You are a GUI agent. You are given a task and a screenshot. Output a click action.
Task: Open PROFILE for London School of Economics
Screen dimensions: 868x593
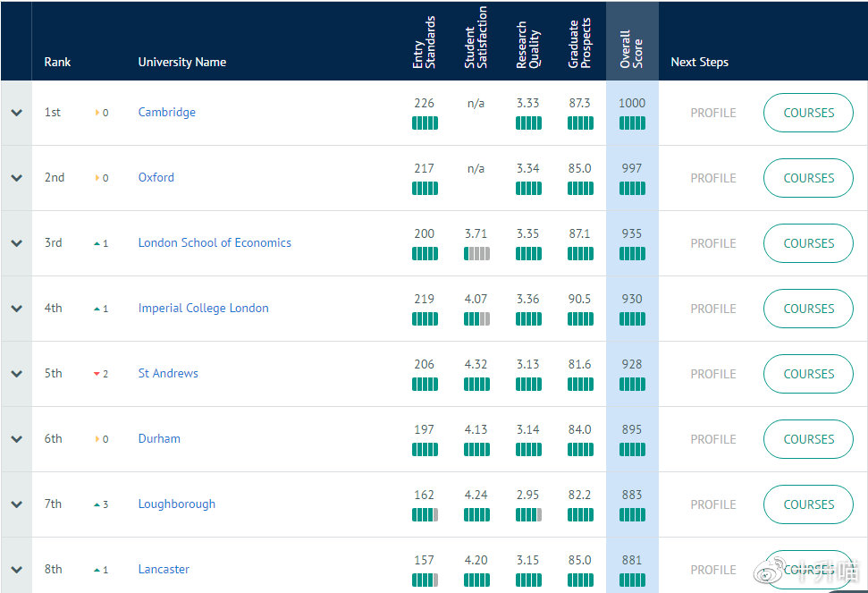click(713, 243)
